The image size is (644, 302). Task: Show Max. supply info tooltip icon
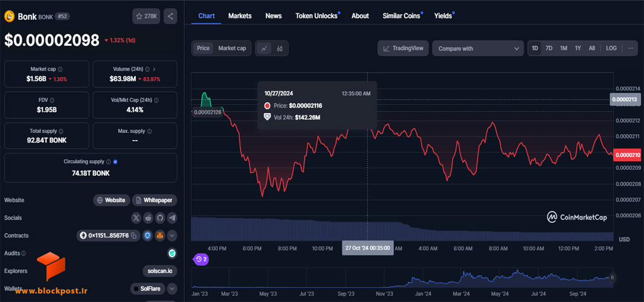(149, 132)
